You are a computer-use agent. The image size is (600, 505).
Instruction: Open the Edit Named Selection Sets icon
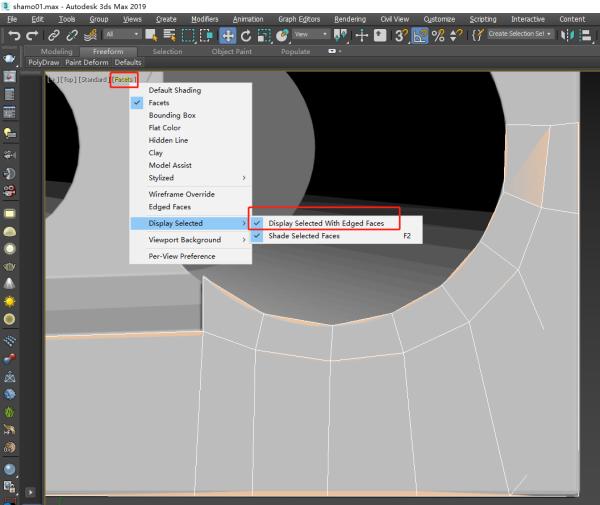click(x=478, y=35)
